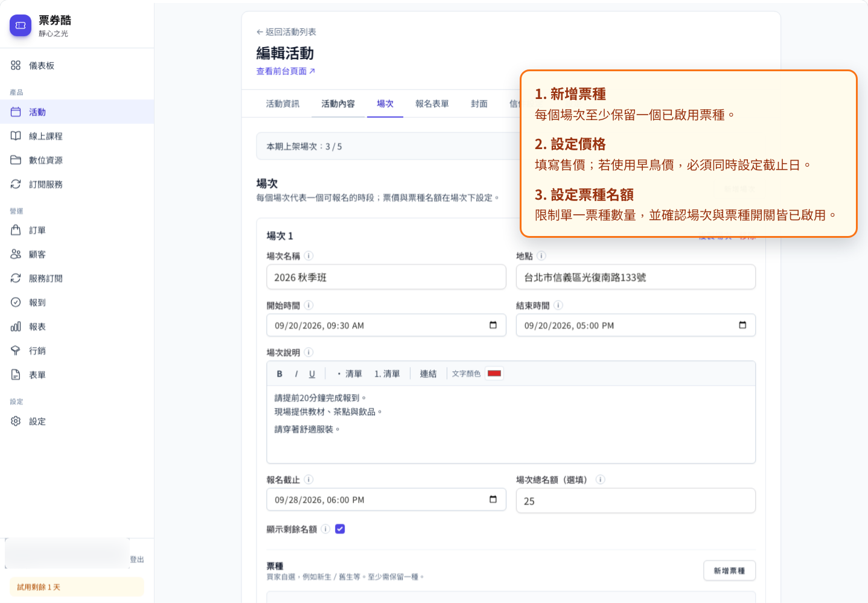Switch to 封面 tab
Image resolution: width=868 pixels, height=603 pixels.
479,104
